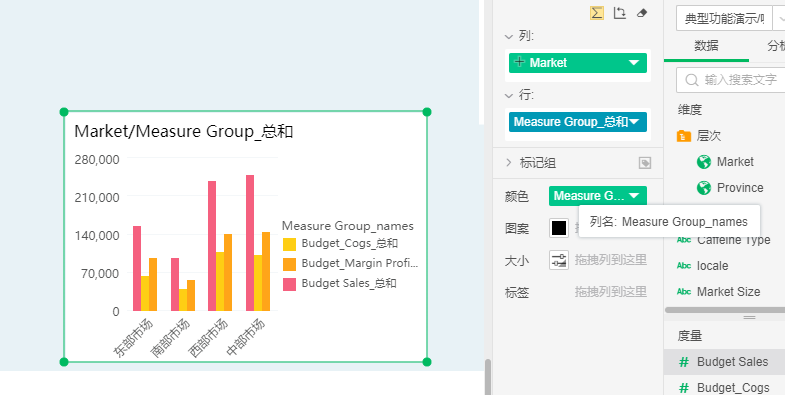Viewport: 785px width, 395px height.
Task: Click the 层次 hierarchy label
Action: pyautogui.click(x=708, y=136)
